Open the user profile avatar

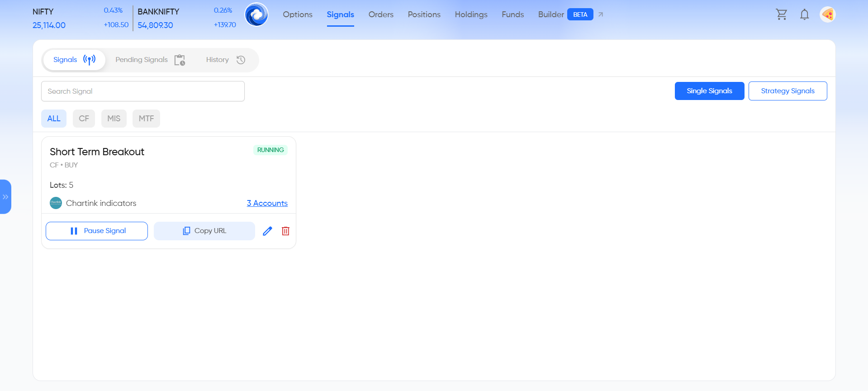(827, 14)
